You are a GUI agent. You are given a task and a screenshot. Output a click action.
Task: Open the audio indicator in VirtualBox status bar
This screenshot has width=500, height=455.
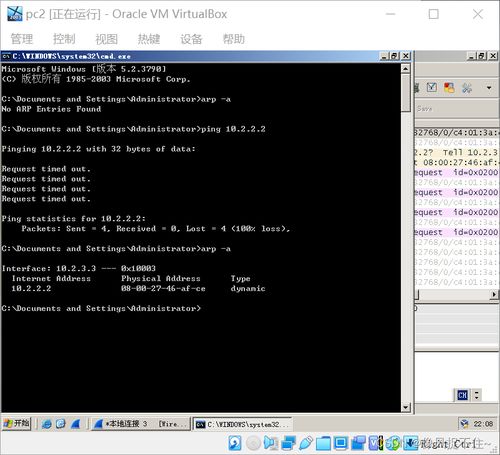click(x=270, y=443)
